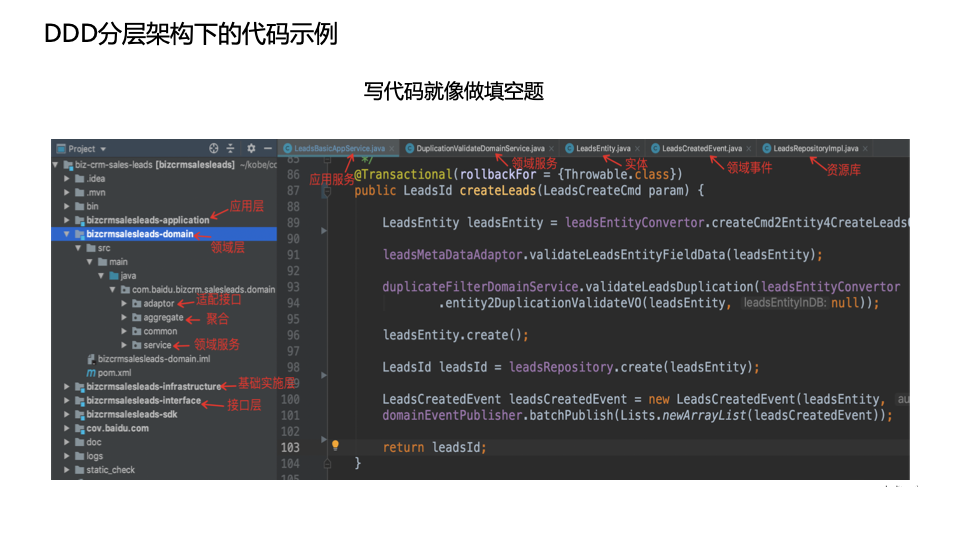Select the bizcrmsalesleads-domain.iml file
This screenshot has height=540, width=960.
[x=153, y=359]
